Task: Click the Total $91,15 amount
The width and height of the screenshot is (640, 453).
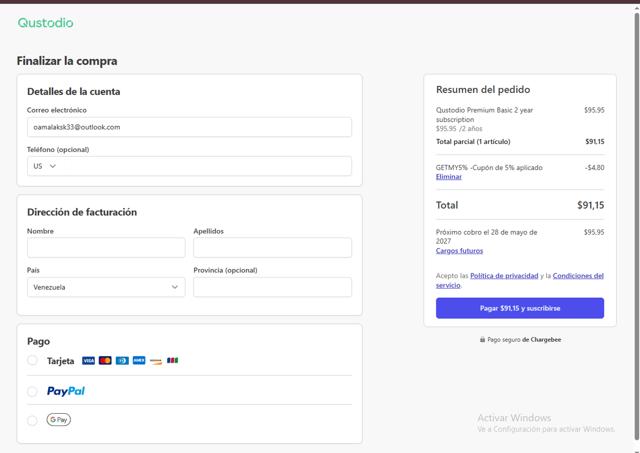Action: click(590, 205)
